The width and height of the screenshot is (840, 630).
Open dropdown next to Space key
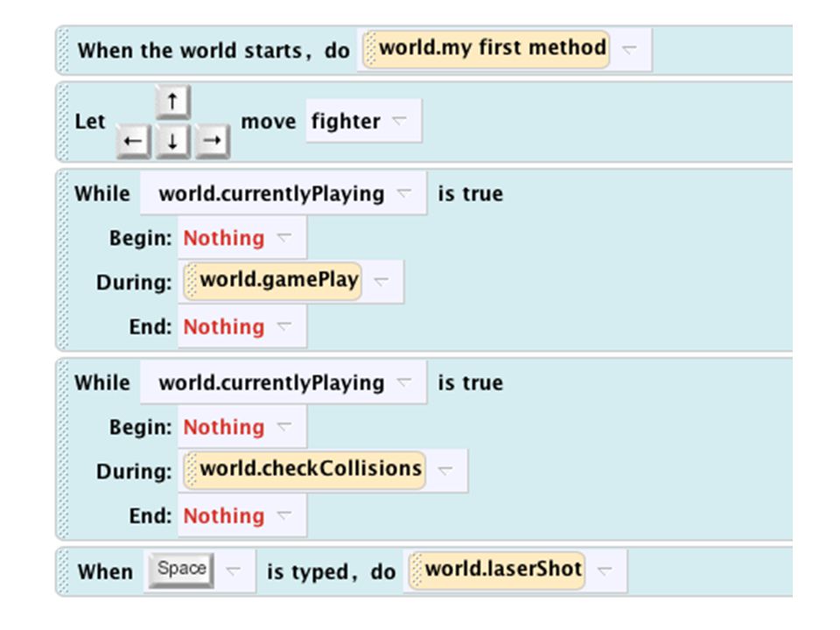point(233,570)
